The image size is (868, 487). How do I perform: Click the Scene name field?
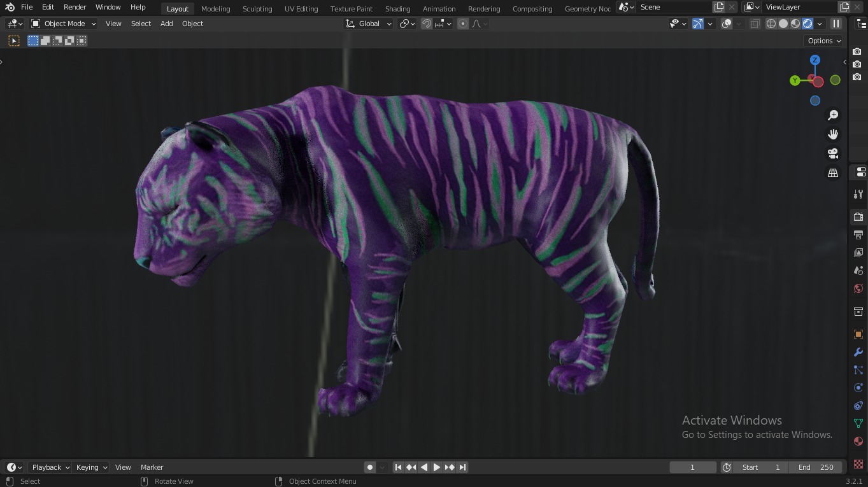coord(674,7)
